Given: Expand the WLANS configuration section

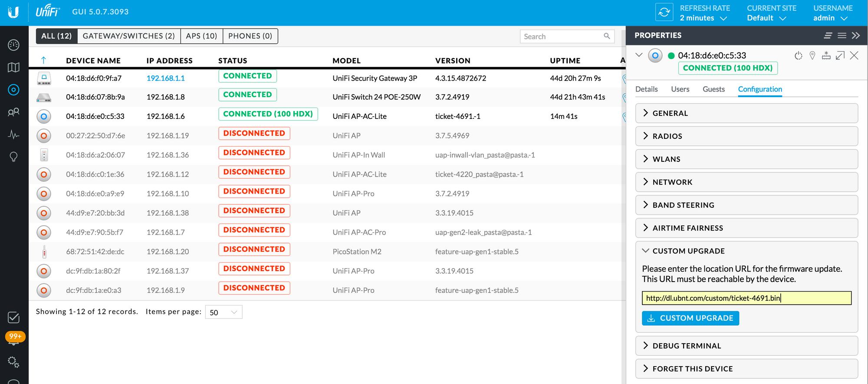Looking at the screenshot, I should point(746,159).
